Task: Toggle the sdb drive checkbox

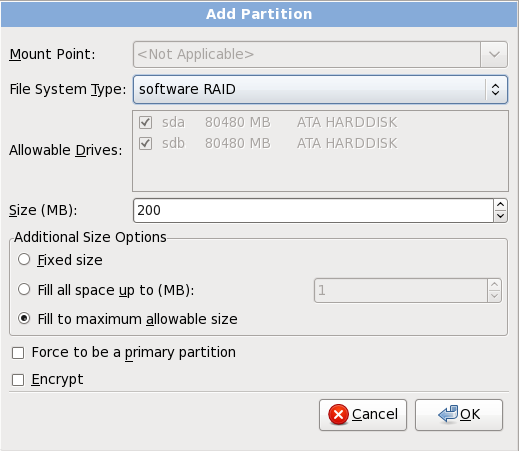Action: 145,144
